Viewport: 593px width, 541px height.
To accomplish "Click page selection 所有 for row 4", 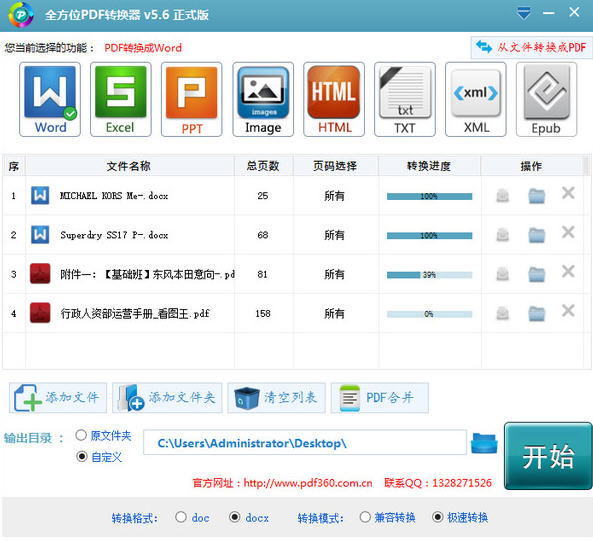I will (x=335, y=313).
